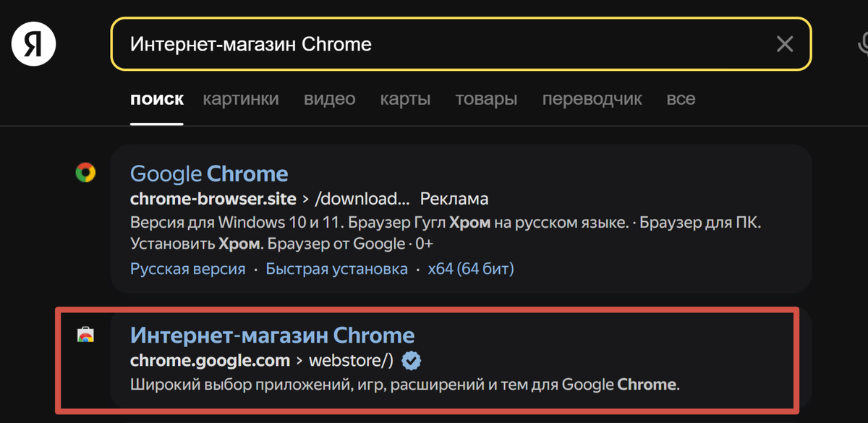Click the Chrome Web Store favicon

coord(85,335)
